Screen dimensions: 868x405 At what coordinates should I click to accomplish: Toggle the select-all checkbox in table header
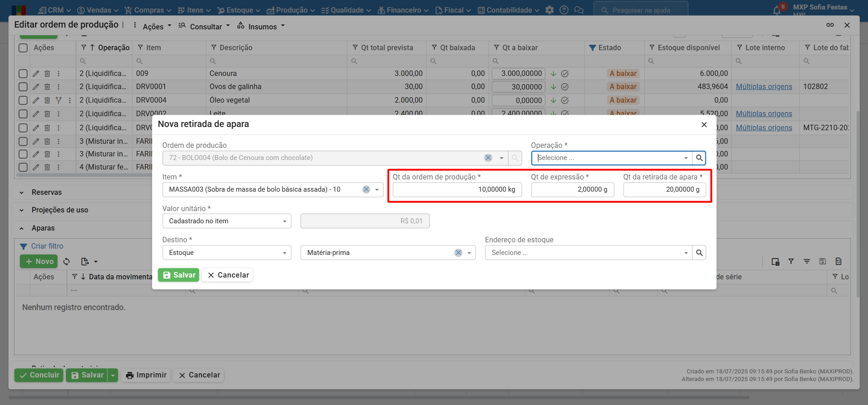pyautogui.click(x=23, y=48)
